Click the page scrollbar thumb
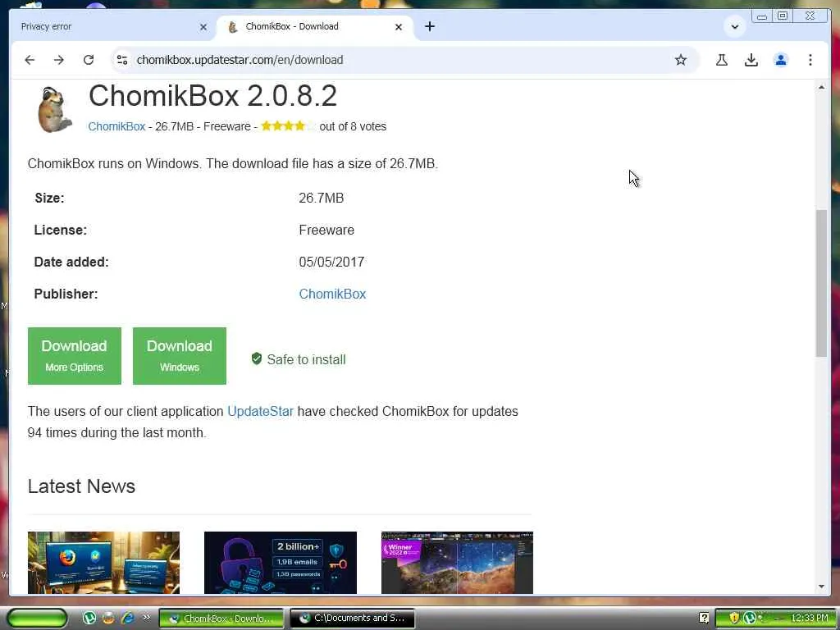Viewport: 840px width, 630px height. point(821,283)
